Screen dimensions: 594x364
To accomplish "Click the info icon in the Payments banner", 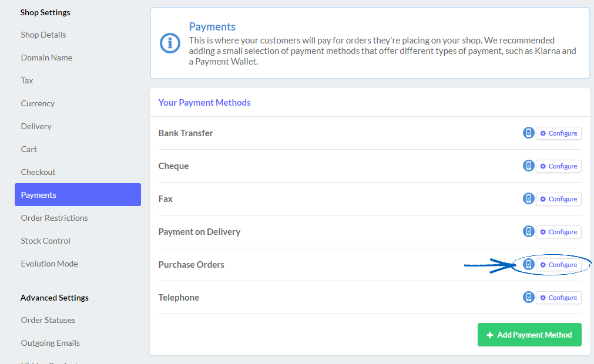I will click(x=170, y=43).
